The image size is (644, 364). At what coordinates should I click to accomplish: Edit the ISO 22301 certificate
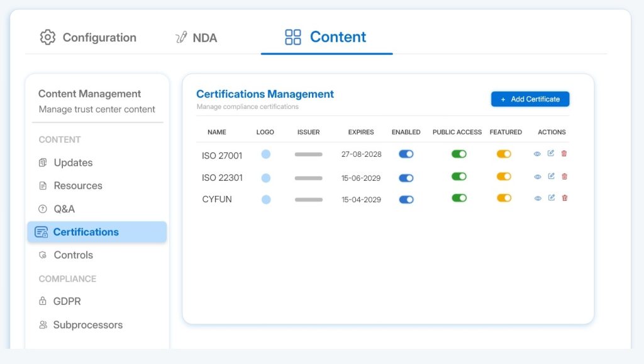click(x=551, y=176)
